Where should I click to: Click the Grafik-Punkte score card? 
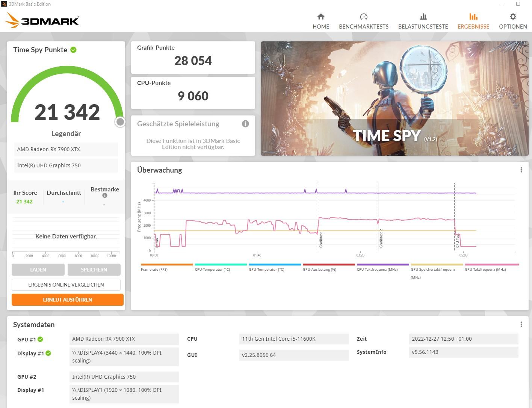(193, 58)
